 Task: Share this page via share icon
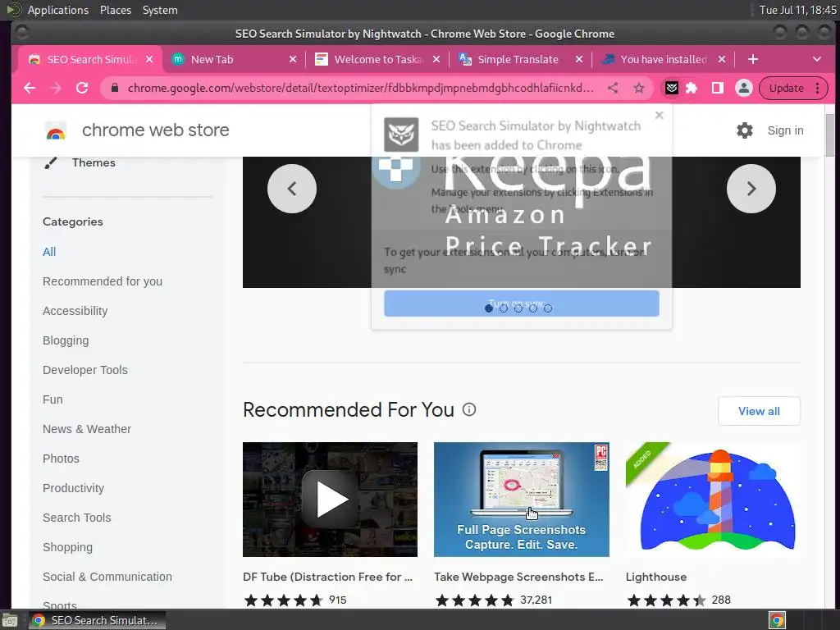click(613, 88)
